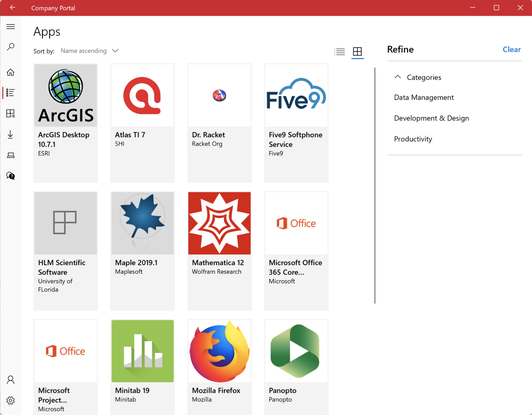Select the Data Management category

pyautogui.click(x=424, y=97)
